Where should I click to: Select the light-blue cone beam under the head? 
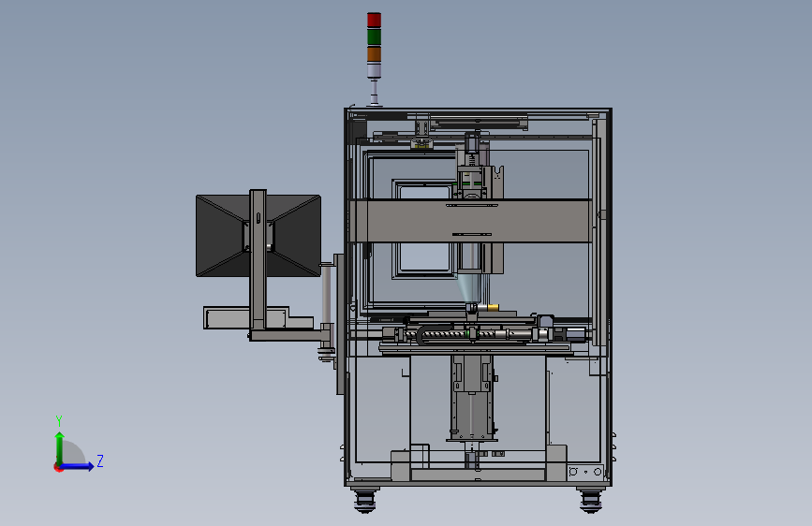pos(467,289)
